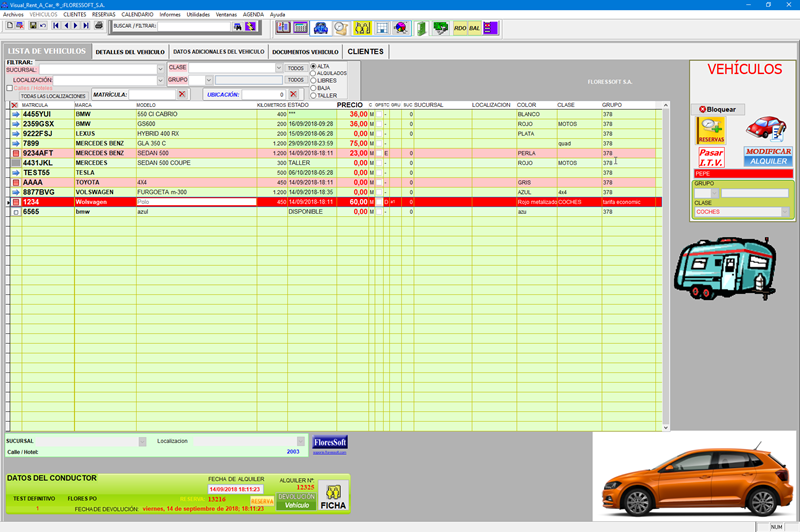Click the green money icon in toolbar
The height and width of the screenshot is (532, 800).
(440, 28)
